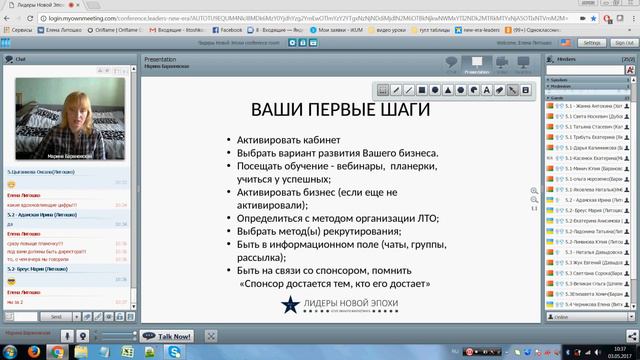The height and width of the screenshot is (360, 640).
Task: Send the chat message
Action: (x=56, y=317)
